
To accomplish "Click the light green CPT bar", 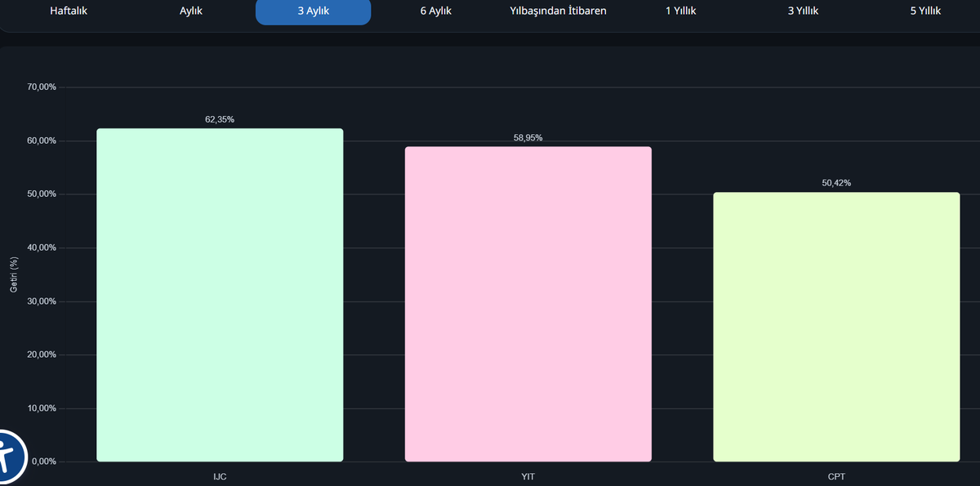I will pos(836,327).
